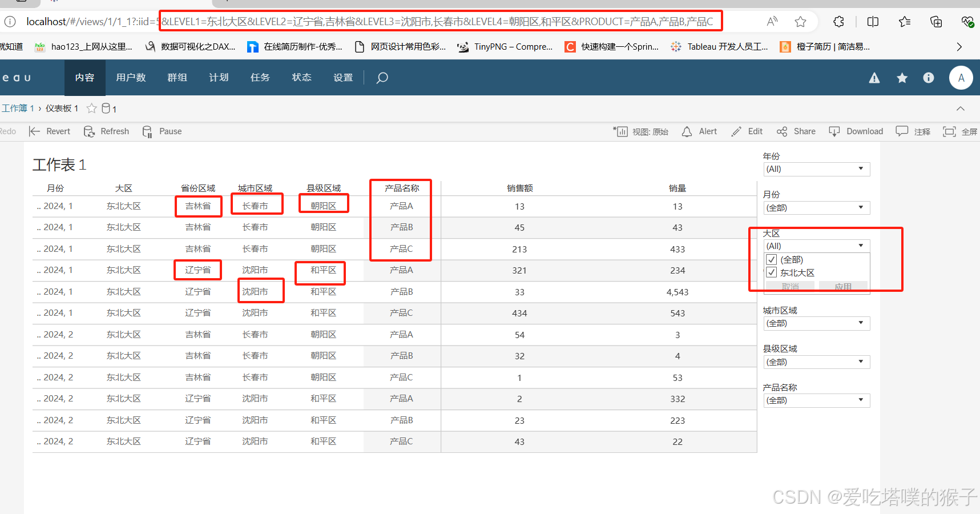
Task: Open the TinyPNG bookmark
Action: [505, 47]
